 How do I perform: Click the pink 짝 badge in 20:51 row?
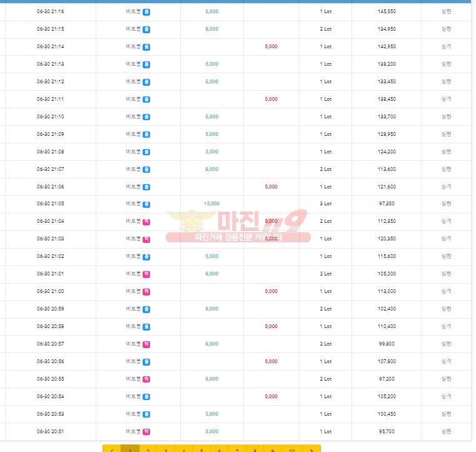[x=146, y=432]
